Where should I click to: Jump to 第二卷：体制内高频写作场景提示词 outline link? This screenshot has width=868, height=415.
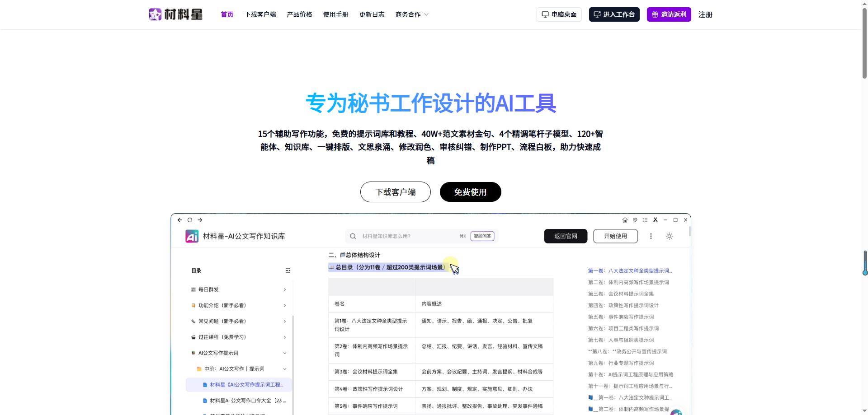click(x=628, y=282)
